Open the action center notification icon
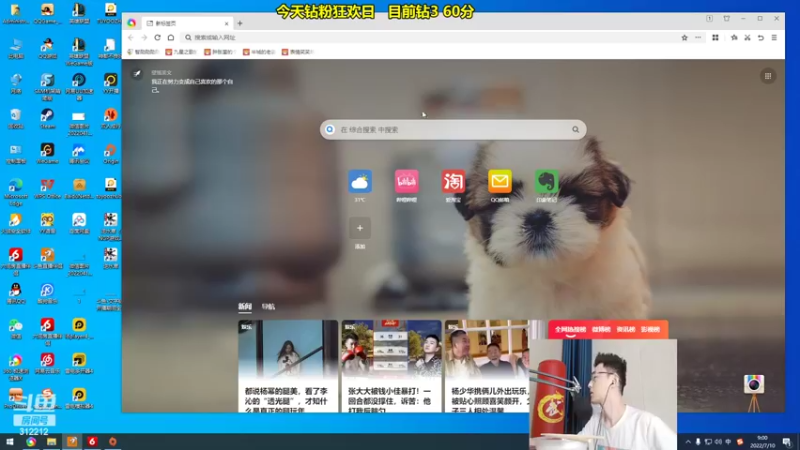 (787, 442)
